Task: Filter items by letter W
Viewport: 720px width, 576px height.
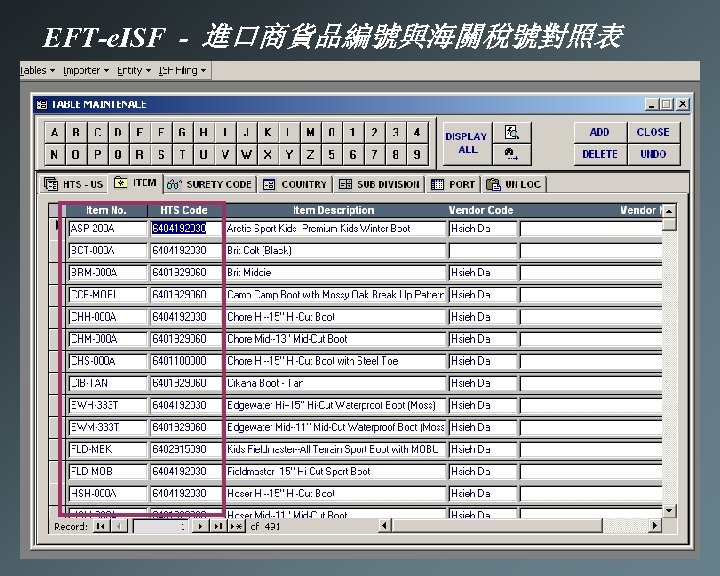Action: 247,155
